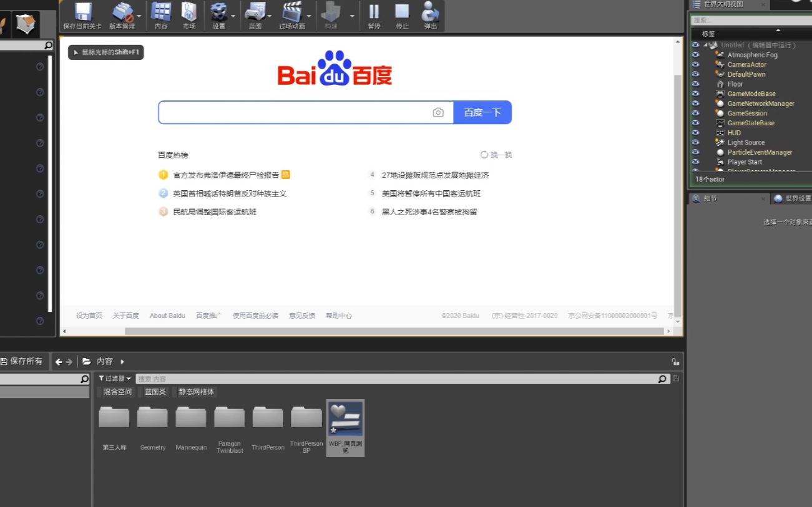Toggle visibility eye for CameraActor
The image size is (812, 507).
[695, 64]
